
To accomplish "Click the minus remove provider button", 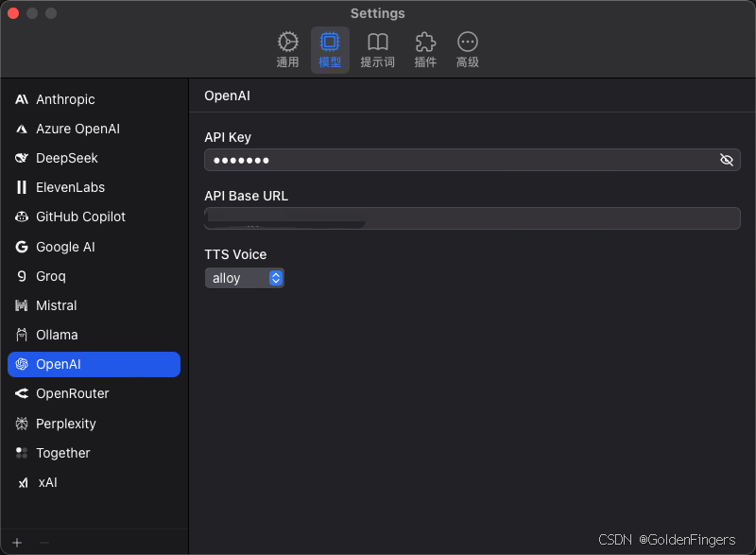I will (x=44, y=543).
